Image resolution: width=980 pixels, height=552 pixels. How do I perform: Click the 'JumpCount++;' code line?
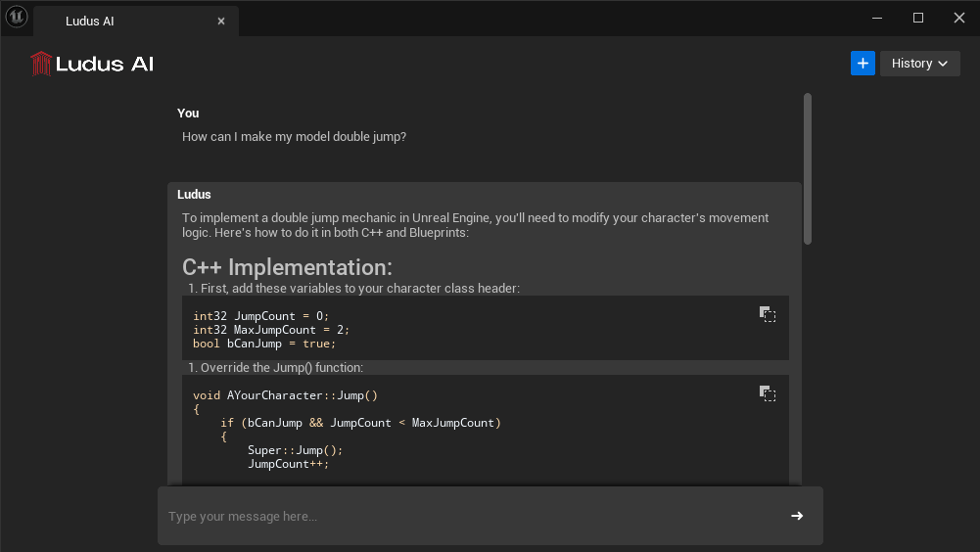click(x=288, y=464)
